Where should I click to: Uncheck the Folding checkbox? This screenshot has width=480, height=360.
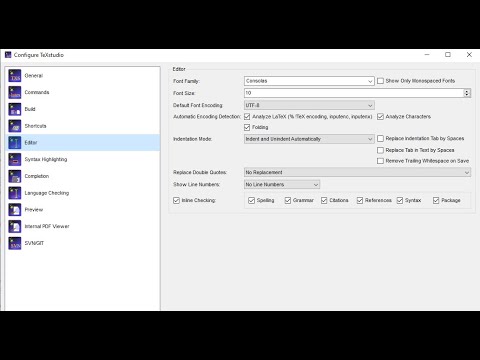tap(247, 127)
